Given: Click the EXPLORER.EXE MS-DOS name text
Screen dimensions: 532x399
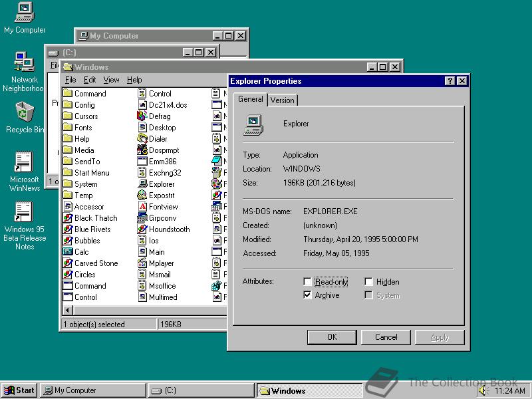Looking at the screenshot, I should [330, 211].
